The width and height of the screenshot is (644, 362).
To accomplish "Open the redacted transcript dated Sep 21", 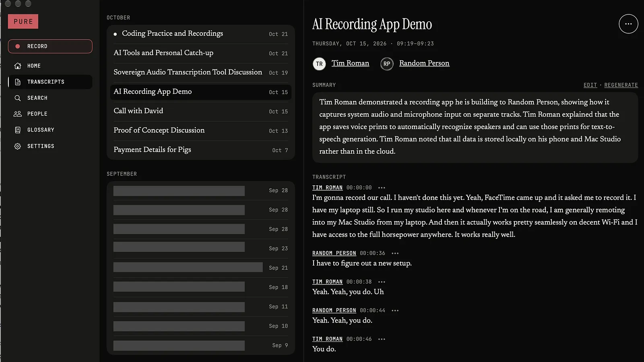I will click(x=201, y=268).
